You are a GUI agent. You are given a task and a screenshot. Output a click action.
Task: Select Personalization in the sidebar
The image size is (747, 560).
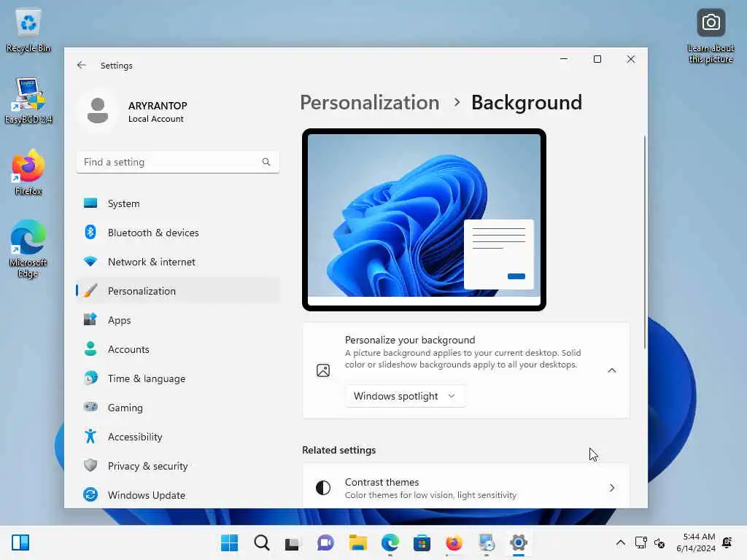[x=178, y=291]
